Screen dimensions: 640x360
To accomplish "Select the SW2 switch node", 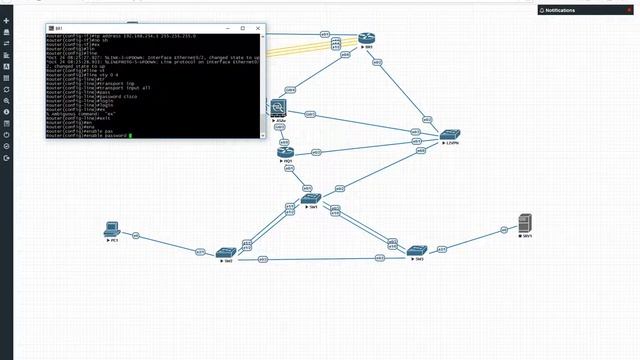I will (226, 253).
